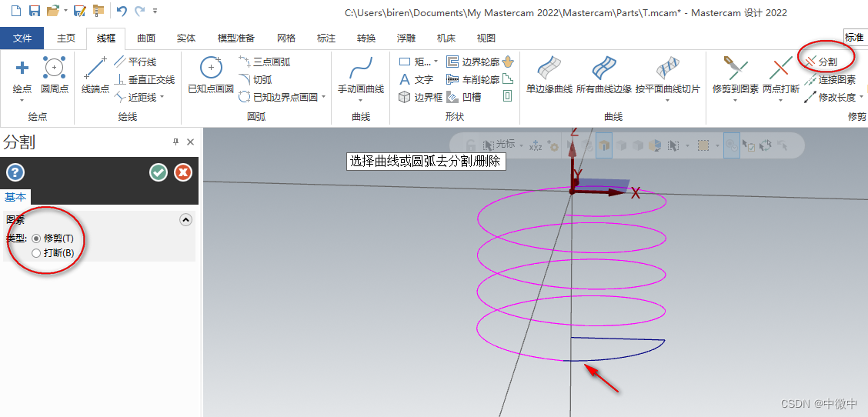Choose the 凹槽 relief groove tool

[464, 98]
